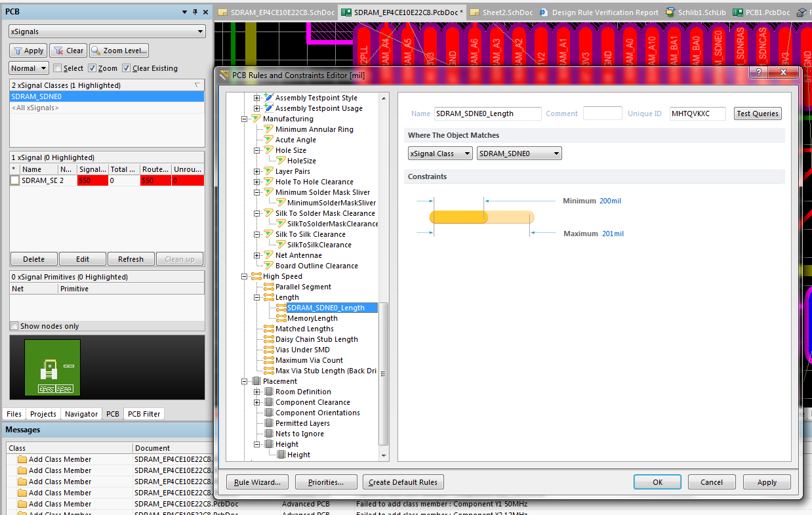This screenshot has height=515, width=812.
Task: Disable the Clear Existing checkbox
Action: pyautogui.click(x=127, y=68)
